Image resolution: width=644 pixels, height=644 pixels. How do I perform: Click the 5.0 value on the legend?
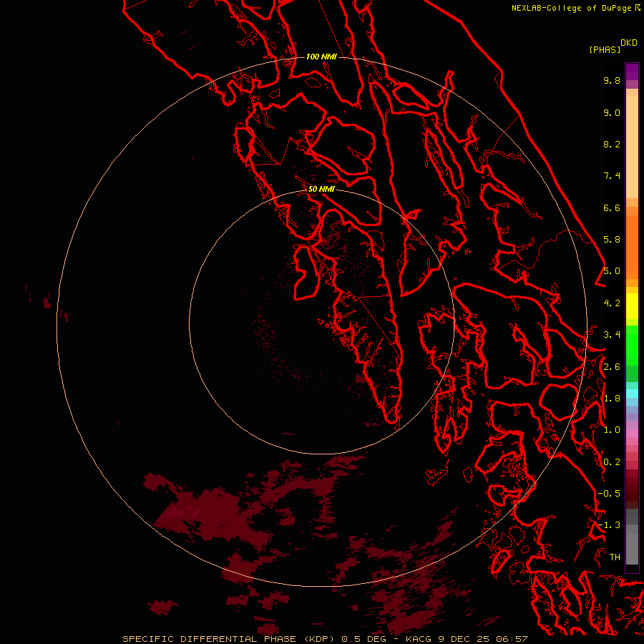coord(612,271)
